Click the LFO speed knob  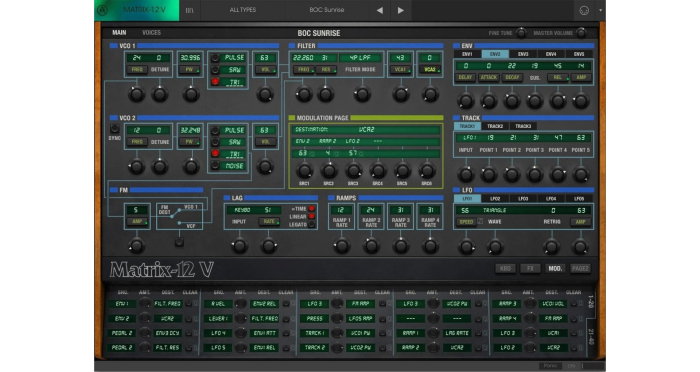(467, 247)
